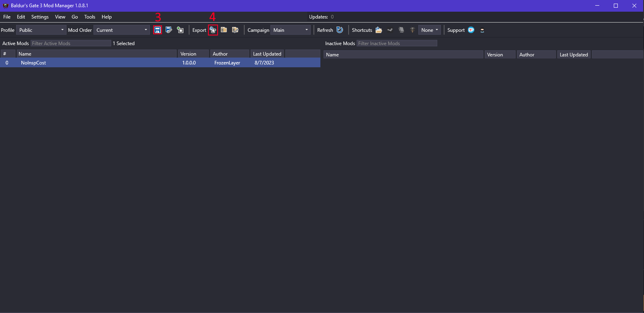The image size is (644, 313).
Task: Sort inactive mods by Author column header
Action: click(536, 55)
